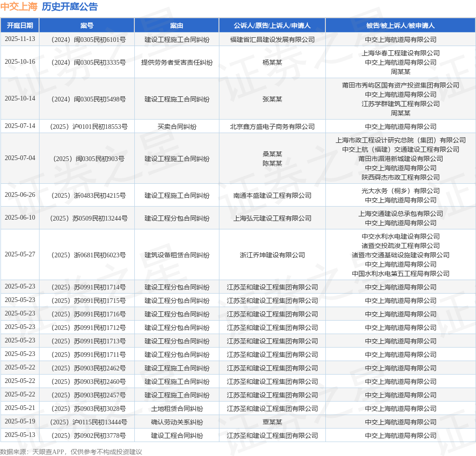Image resolution: width=476 pixels, height=456 pixels.
Task: Click plaintiff 浙江乔坤建设有限公司
Action: 272,255
